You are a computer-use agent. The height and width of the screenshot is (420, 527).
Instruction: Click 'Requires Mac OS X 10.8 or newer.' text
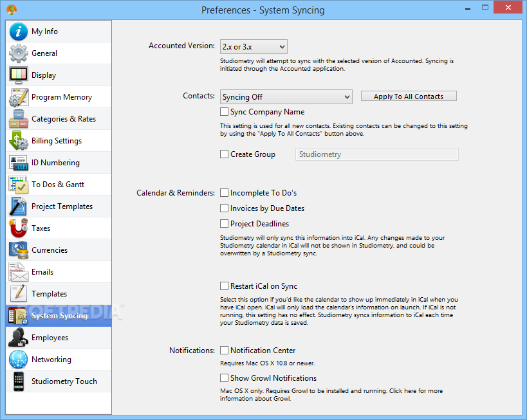(267, 363)
